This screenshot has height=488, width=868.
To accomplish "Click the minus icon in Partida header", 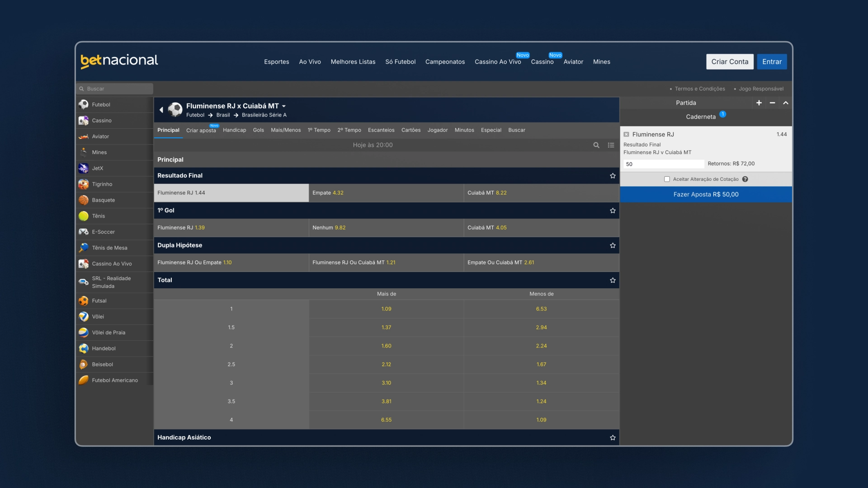I will [772, 103].
